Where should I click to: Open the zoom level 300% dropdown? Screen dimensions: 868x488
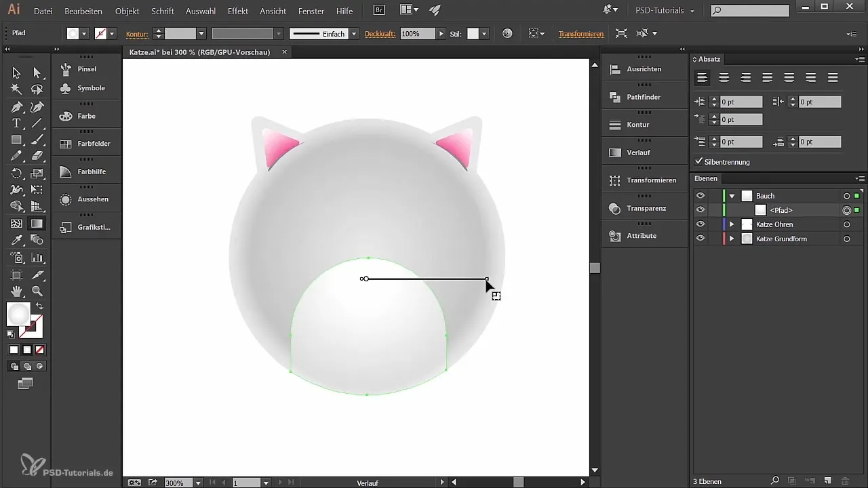(x=198, y=483)
